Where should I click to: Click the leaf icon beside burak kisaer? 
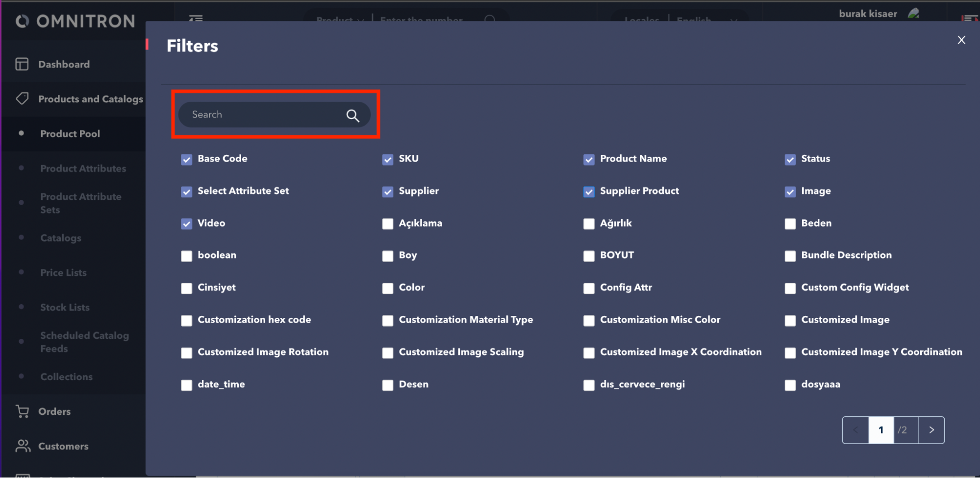pyautogui.click(x=913, y=14)
